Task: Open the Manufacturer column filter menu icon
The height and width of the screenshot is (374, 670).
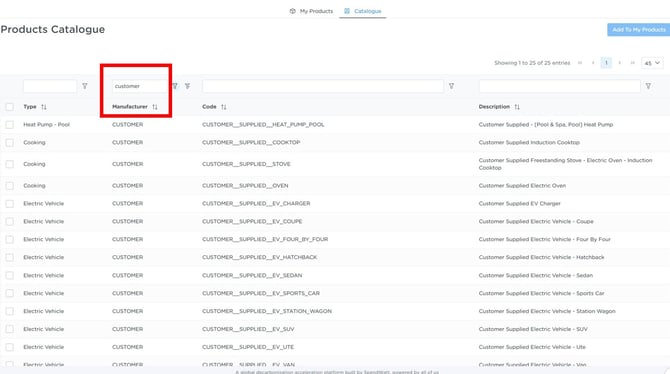Action: tap(175, 86)
